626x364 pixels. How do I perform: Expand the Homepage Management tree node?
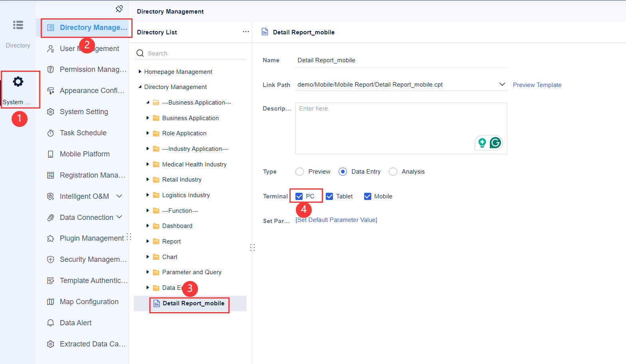point(140,72)
